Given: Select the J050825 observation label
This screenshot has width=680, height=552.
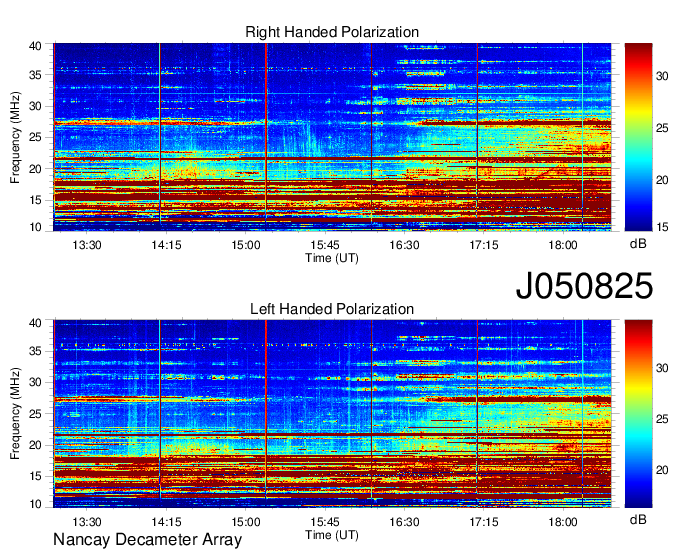Looking at the screenshot, I should (584, 286).
